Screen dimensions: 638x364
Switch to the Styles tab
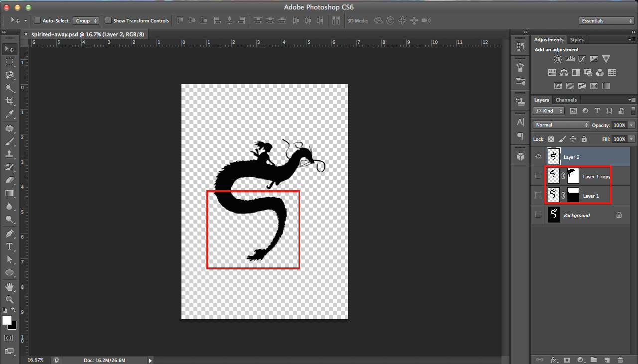pyautogui.click(x=577, y=39)
